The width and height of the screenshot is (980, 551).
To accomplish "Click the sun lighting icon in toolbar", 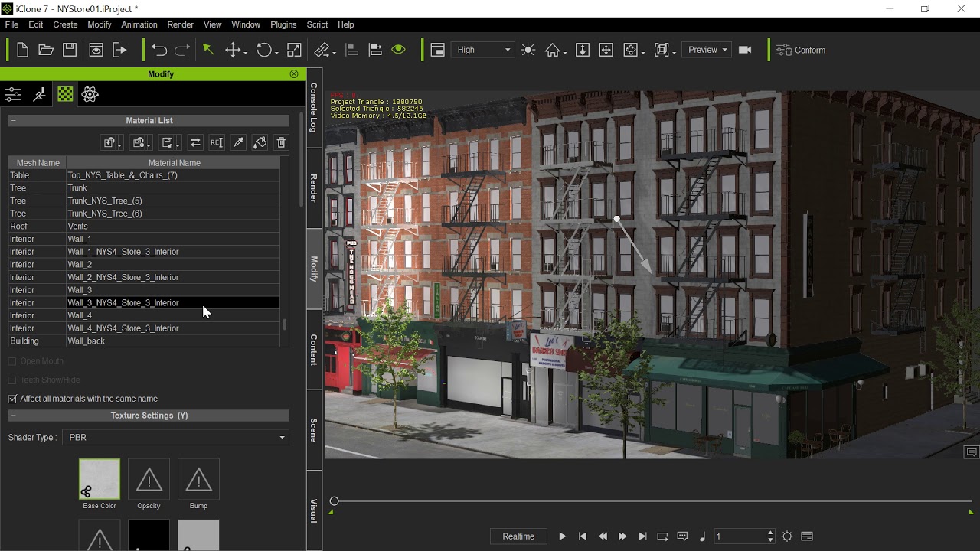I will pyautogui.click(x=528, y=50).
